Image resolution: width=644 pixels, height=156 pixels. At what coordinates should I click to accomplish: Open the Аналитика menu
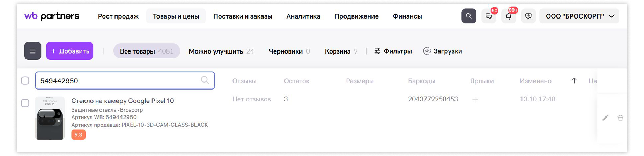(x=303, y=16)
